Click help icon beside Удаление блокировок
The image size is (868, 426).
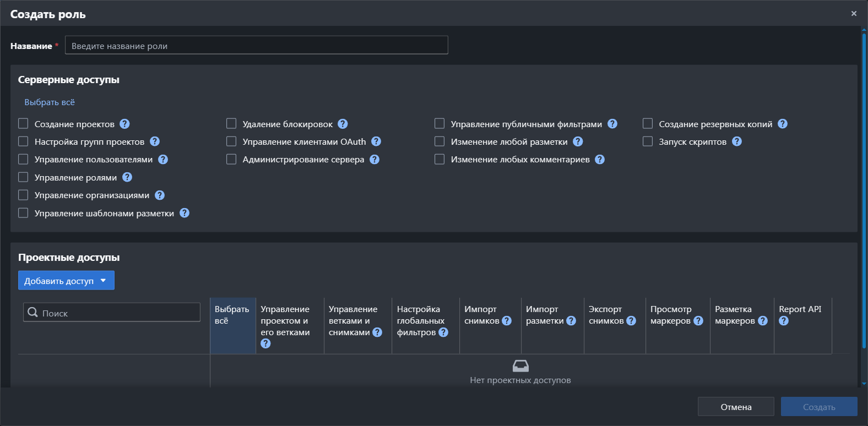point(343,124)
